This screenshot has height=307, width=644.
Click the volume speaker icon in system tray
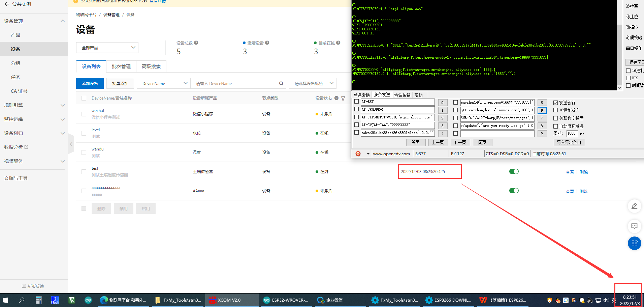(606, 300)
